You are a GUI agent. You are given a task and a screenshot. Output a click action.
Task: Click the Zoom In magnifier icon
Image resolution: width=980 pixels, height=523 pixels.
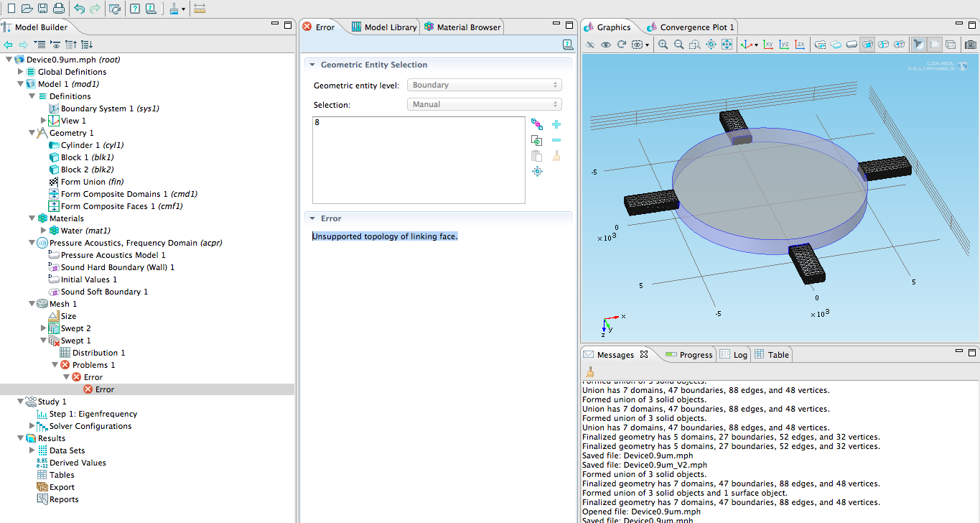click(x=663, y=45)
